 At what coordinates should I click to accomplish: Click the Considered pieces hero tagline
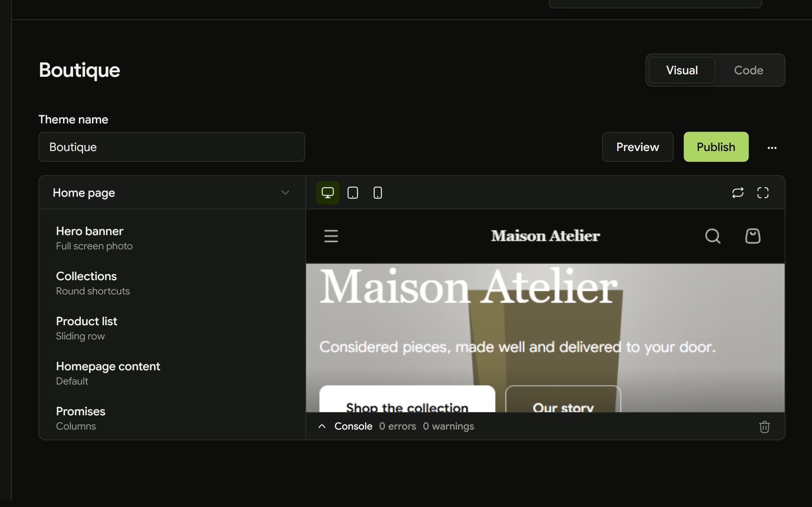517,347
